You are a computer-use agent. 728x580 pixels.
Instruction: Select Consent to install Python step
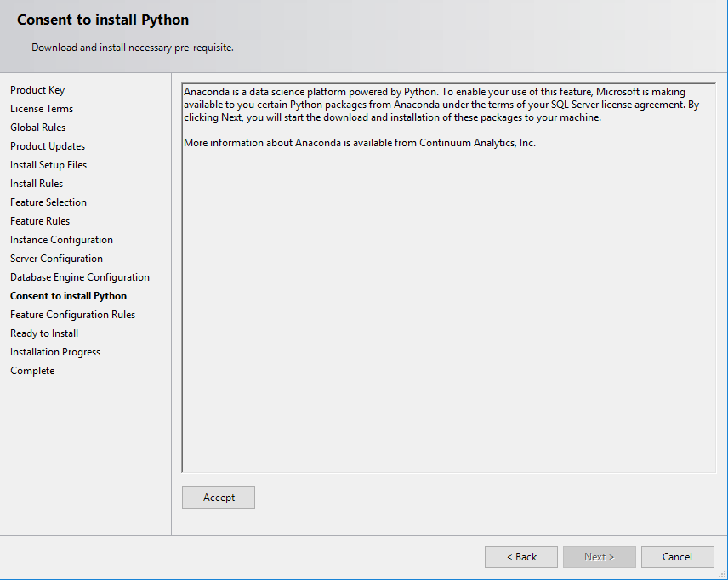click(68, 295)
